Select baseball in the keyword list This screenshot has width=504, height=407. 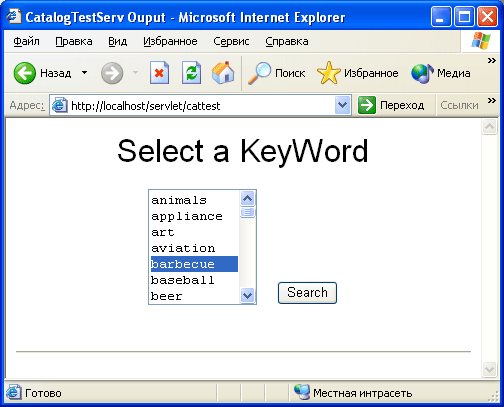[194, 280]
